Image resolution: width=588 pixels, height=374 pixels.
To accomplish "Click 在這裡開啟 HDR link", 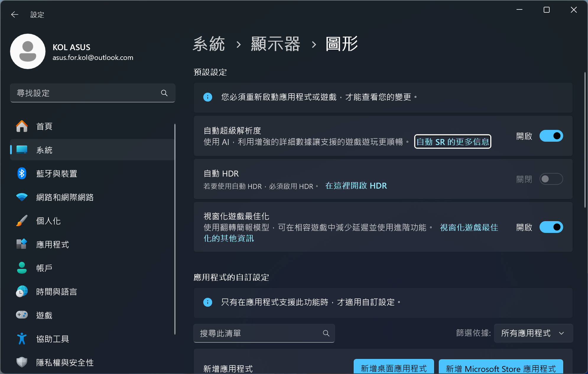I will click(356, 186).
